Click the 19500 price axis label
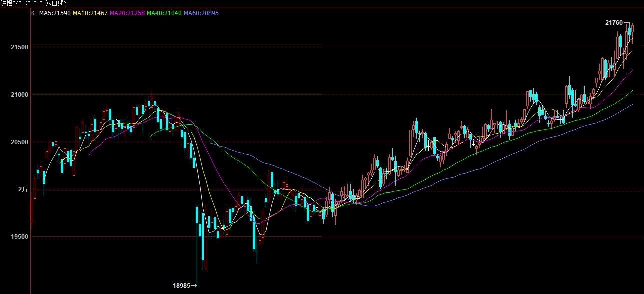The width and height of the screenshot is (644, 294). coord(19,237)
